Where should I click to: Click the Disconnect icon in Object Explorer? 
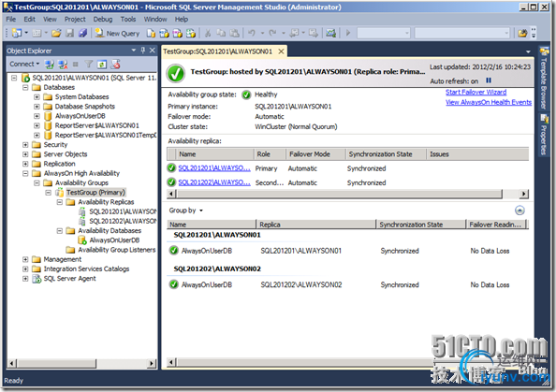pyautogui.click(x=63, y=65)
